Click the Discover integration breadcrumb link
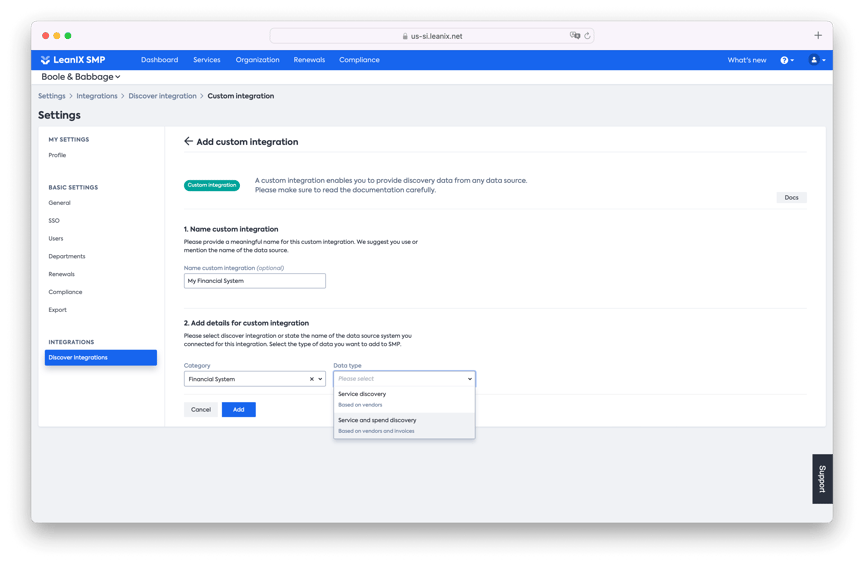The width and height of the screenshot is (864, 564). click(163, 96)
